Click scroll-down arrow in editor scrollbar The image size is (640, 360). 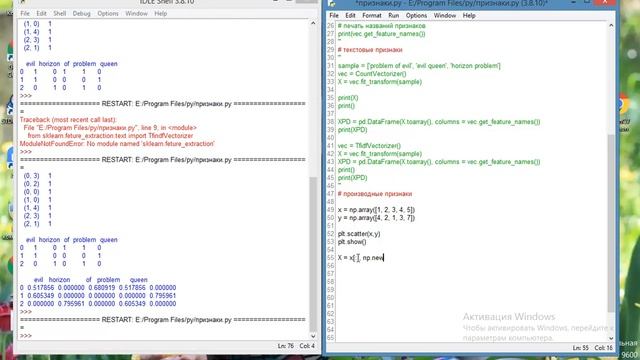(x=611, y=338)
